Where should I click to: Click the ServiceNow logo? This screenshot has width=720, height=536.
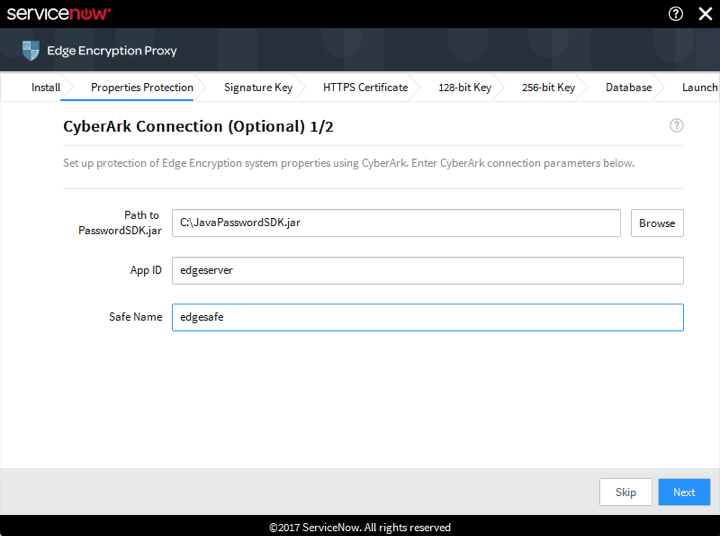tap(59, 13)
